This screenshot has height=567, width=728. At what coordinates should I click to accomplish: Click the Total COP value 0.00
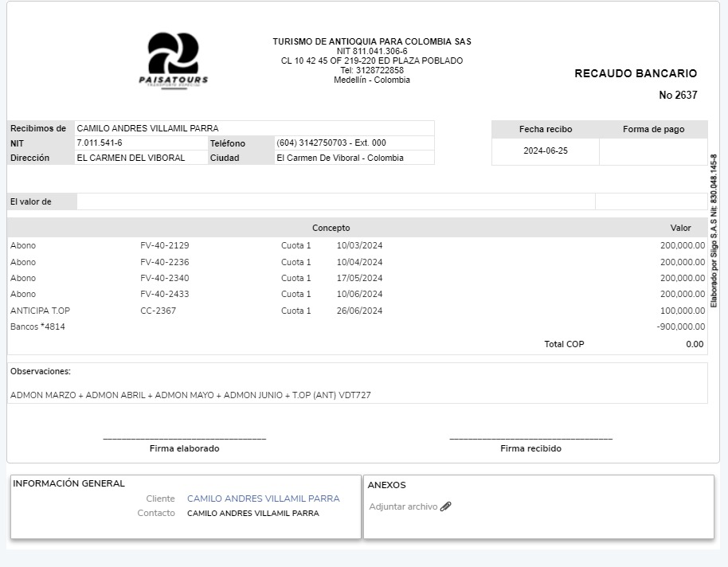(695, 344)
